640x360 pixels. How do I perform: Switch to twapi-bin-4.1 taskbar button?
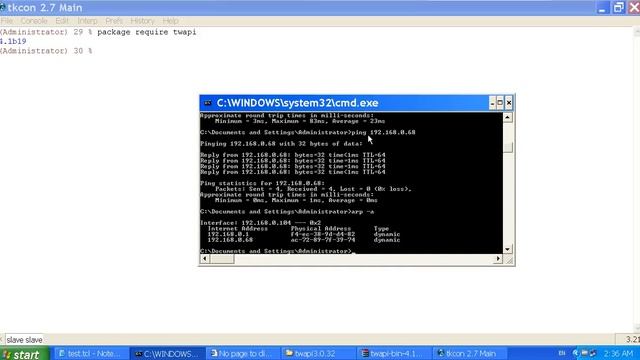pos(395,353)
